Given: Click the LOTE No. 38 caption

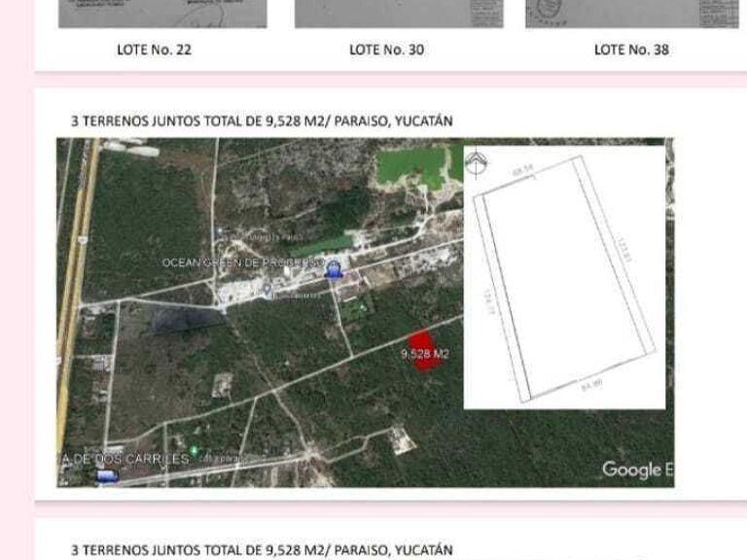Looking at the screenshot, I should 631,50.
